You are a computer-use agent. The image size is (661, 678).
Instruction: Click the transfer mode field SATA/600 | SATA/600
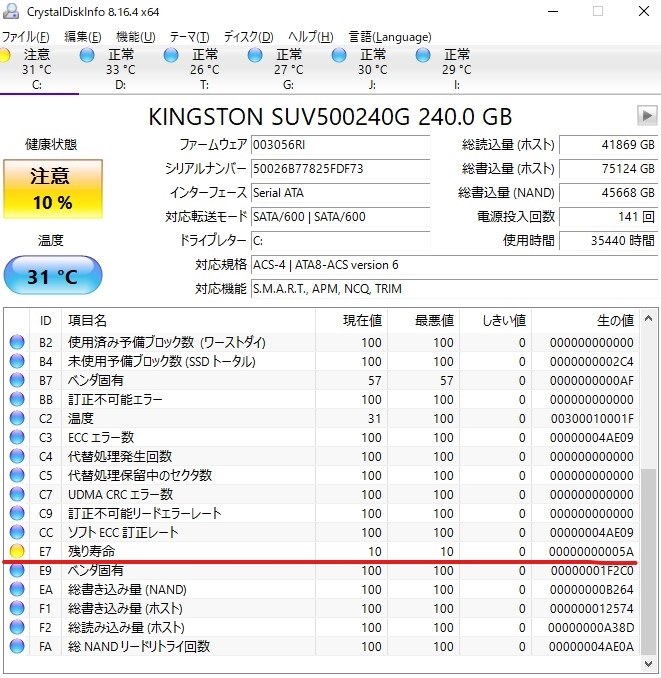(x=341, y=217)
